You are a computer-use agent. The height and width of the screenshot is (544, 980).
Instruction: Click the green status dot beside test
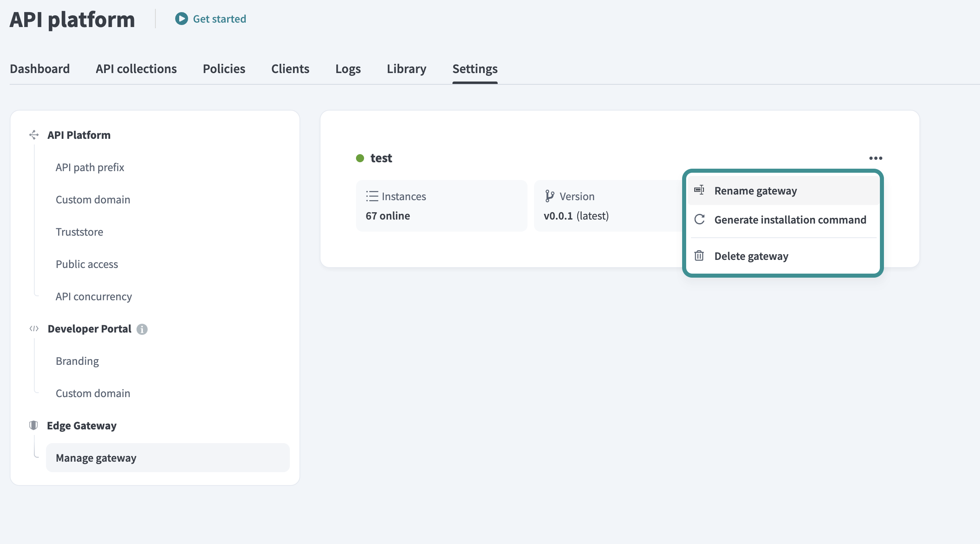click(360, 158)
